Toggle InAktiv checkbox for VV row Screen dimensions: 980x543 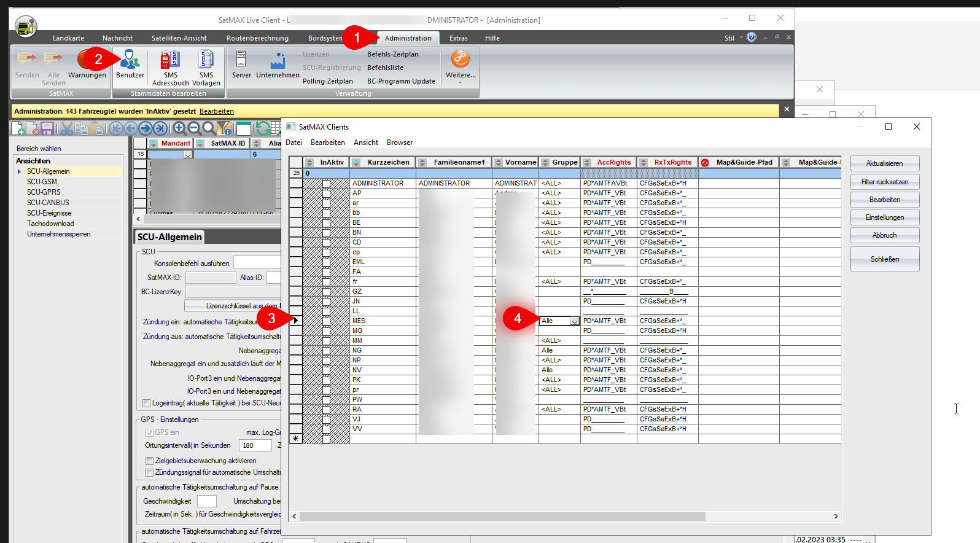327,429
